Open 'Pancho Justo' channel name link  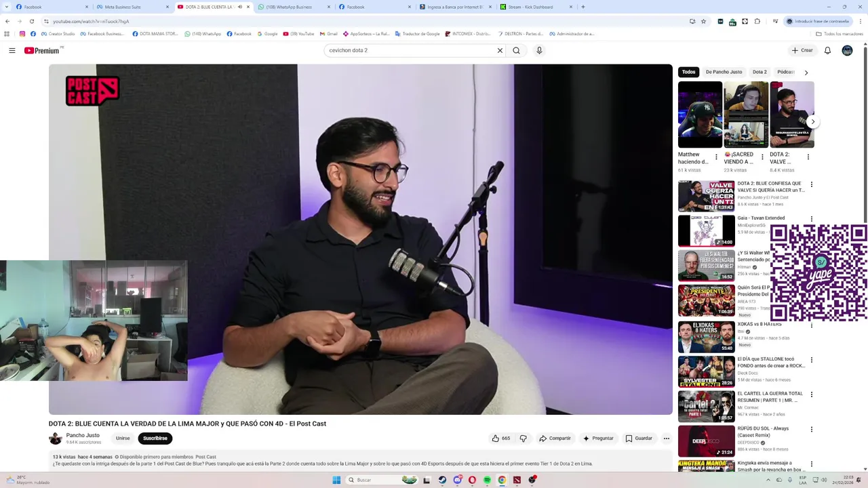pyautogui.click(x=83, y=435)
